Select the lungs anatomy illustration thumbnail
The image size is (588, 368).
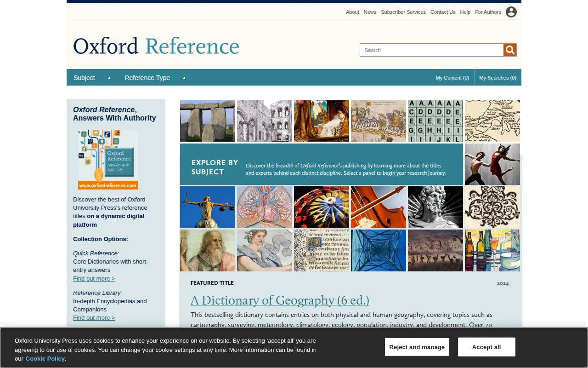coord(265,207)
